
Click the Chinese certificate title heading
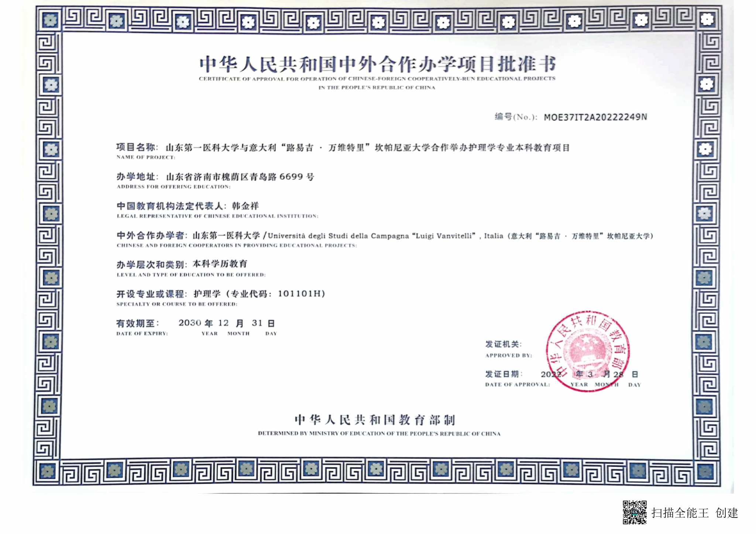[377, 64]
